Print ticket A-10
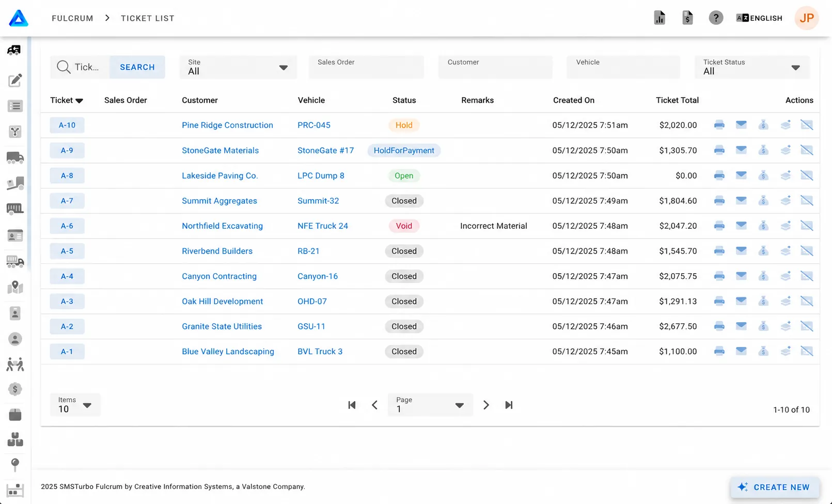 tap(719, 125)
